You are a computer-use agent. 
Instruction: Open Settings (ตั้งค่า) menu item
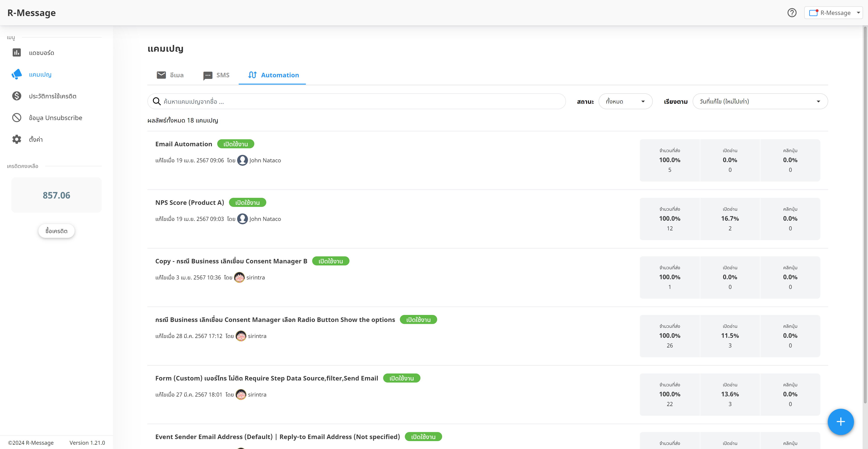[36, 139]
